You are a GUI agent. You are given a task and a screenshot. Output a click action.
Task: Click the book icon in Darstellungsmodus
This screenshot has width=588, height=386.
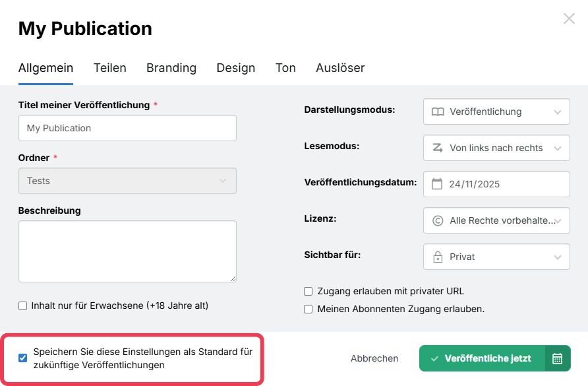pyautogui.click(x=438, y=112)
